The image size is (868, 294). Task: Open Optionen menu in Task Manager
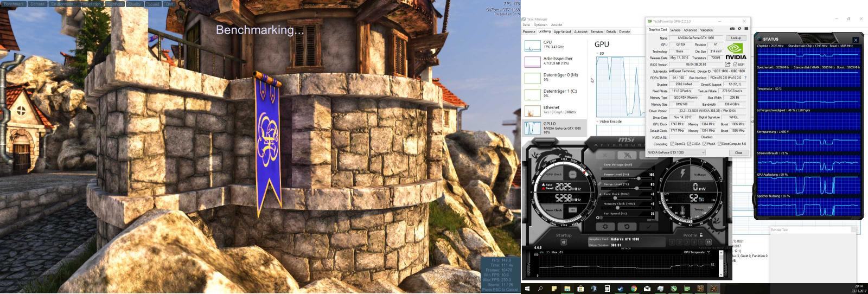coord(540,25)
